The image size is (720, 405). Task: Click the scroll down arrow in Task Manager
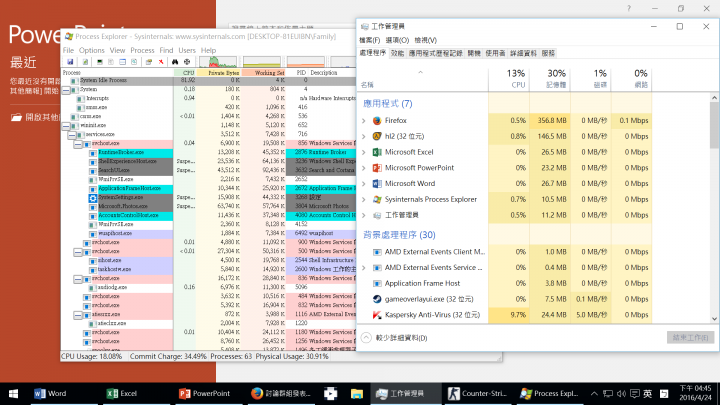click(x=714, y=319)
